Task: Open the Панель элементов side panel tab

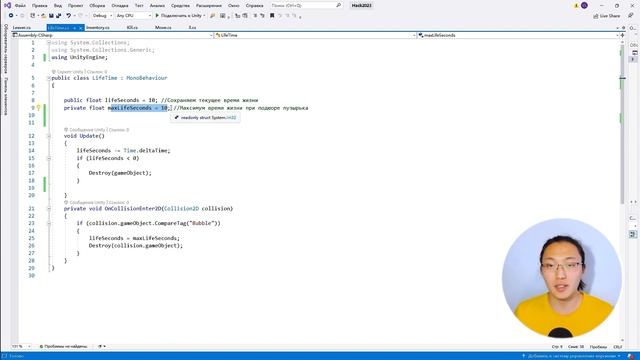Action: 6,96
